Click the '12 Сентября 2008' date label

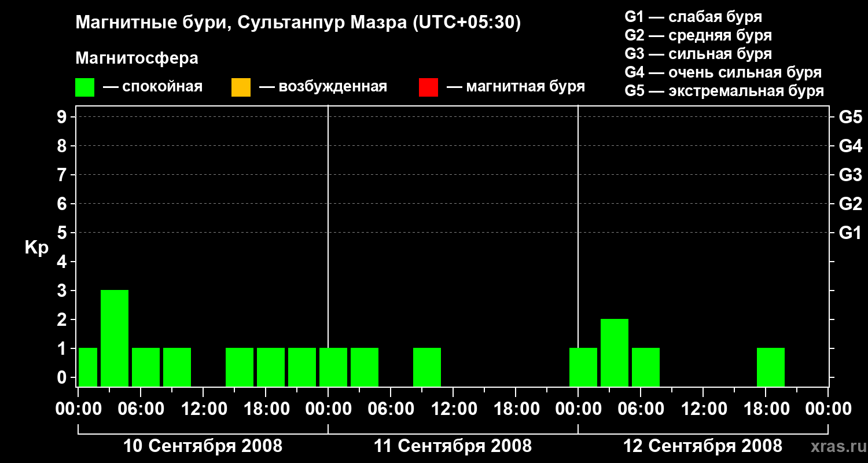pyautogui.click(x=703, y=446)
